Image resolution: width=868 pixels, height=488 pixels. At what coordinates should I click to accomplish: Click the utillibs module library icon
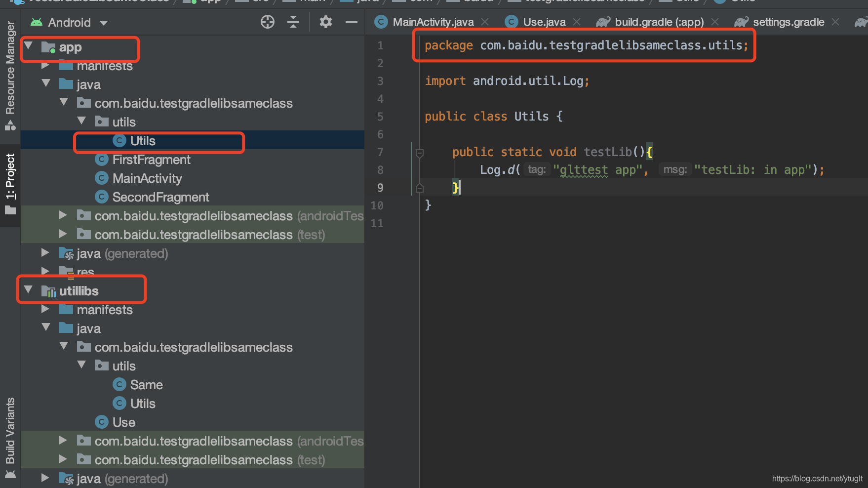49,291
